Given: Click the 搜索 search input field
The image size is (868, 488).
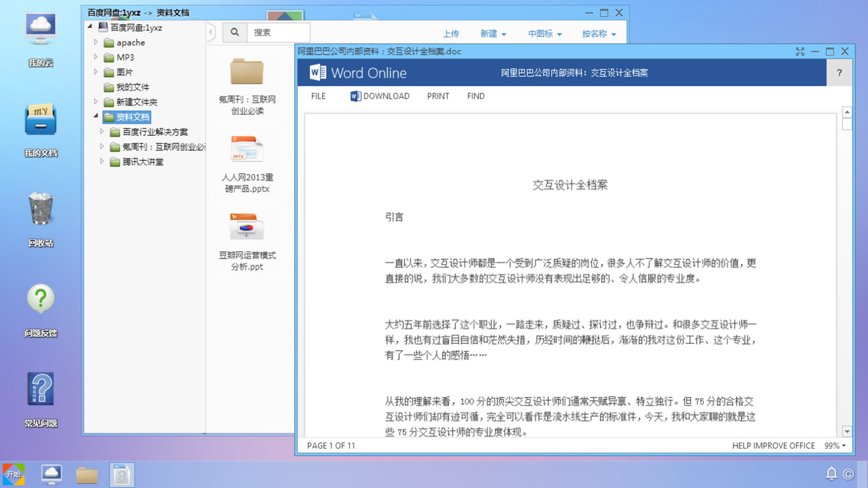Looking at the screenshot, I should 278,33.
